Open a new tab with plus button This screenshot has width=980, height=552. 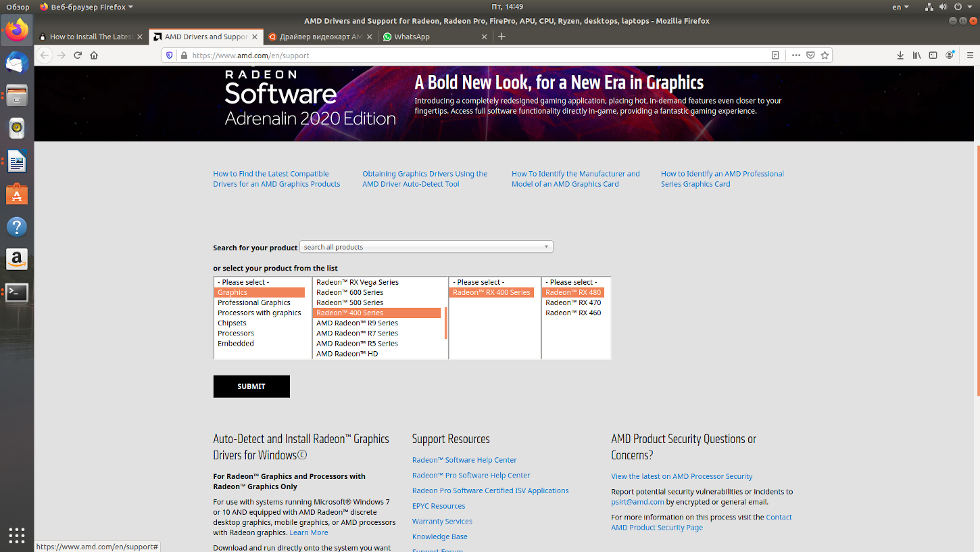[501, 37]
